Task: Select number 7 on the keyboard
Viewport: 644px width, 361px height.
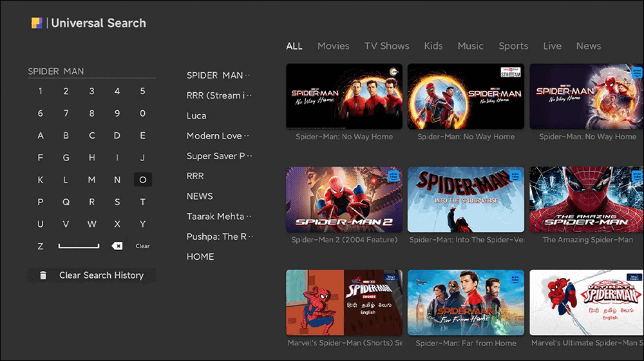Action: pos(66,113)
